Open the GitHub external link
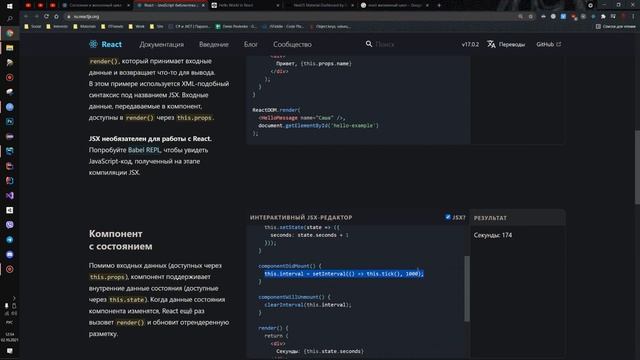640x360 pixels. pos(548,44)
